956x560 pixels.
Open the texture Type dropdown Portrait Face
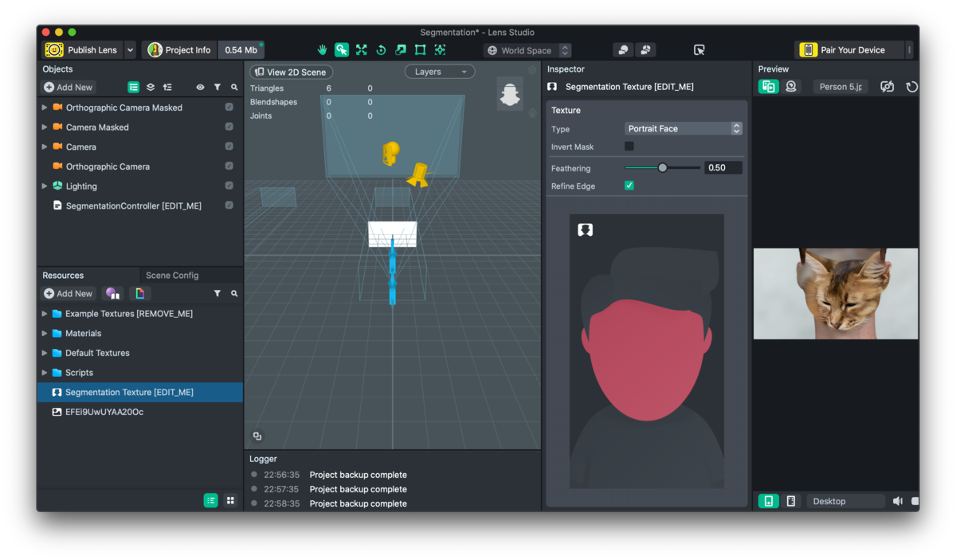(684, 128)
